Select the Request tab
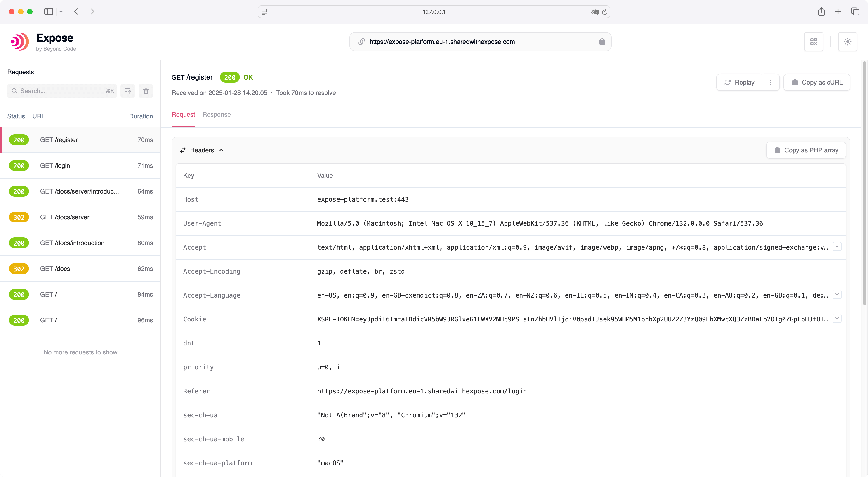This screenshot has width=868, height=477. tap(183, 115)
